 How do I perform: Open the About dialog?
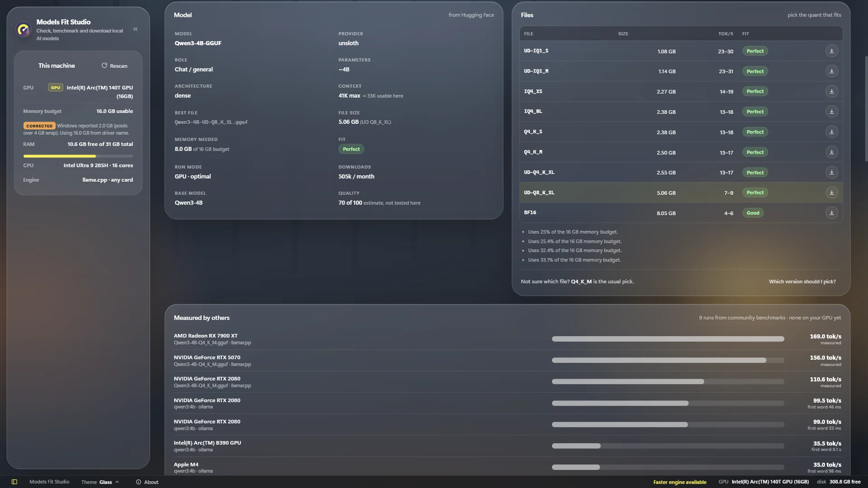(x=147, y=482)
